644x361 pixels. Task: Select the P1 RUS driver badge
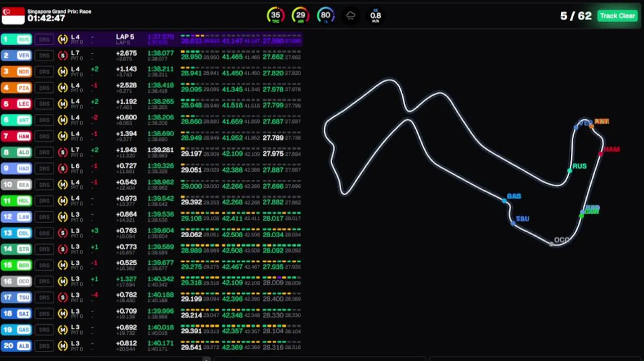click(17, 40)
